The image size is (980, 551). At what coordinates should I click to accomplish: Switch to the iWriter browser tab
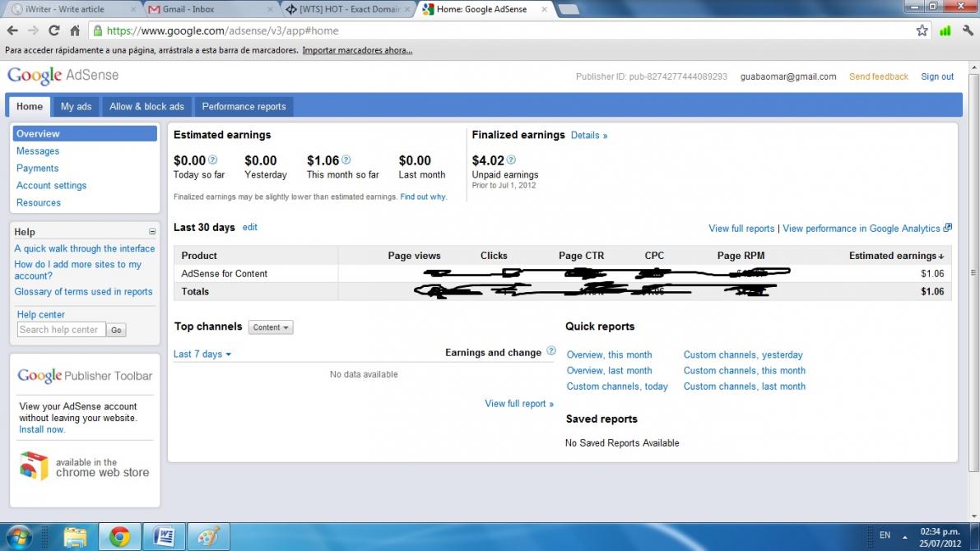73,9
